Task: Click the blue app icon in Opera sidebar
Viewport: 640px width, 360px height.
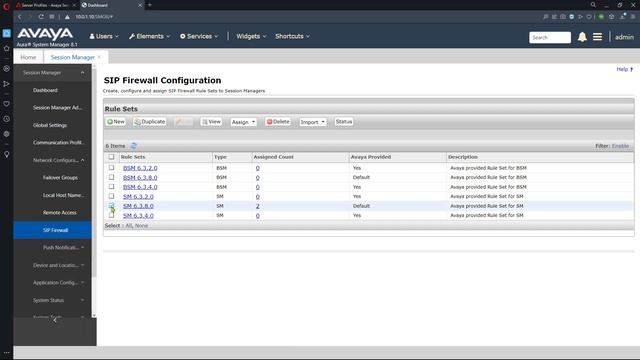Action: (7, 33)
